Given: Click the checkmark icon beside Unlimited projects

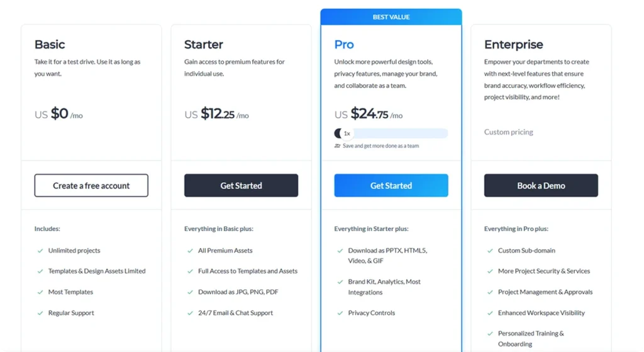Looking at the screenshot, I should [x=40, y=251].
